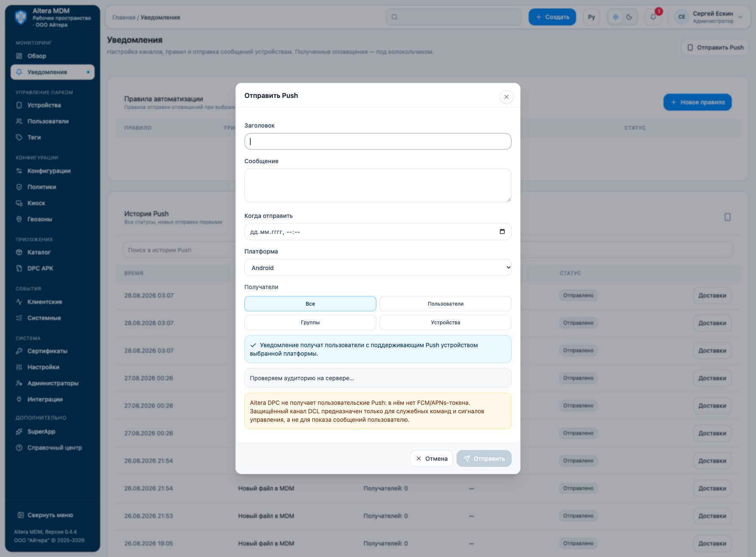The width and height of the screenshot is (756, 557).
Task: Expand the Сергей Ескин user menu
Action: (x=708, y=17)
